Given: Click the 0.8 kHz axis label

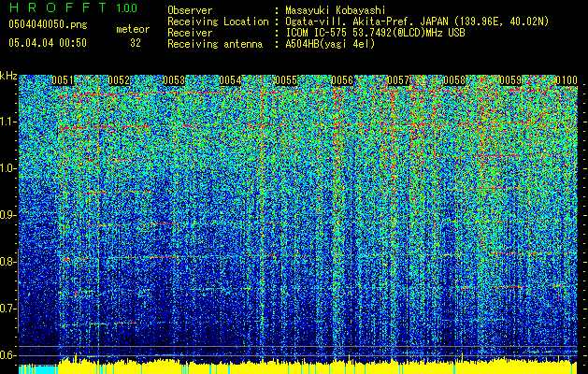Looking at the screenshot, I should click(x=8, y=262).
